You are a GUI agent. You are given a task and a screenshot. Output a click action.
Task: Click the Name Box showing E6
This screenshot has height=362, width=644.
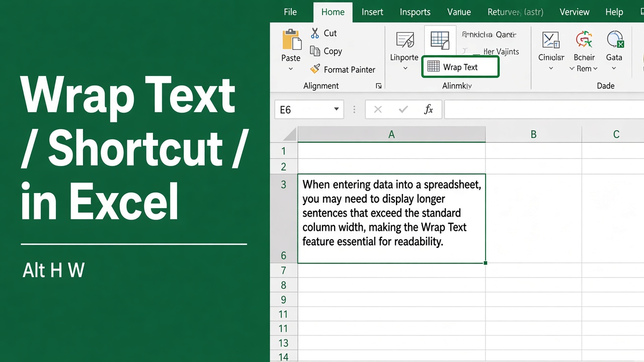pos(309,110)
